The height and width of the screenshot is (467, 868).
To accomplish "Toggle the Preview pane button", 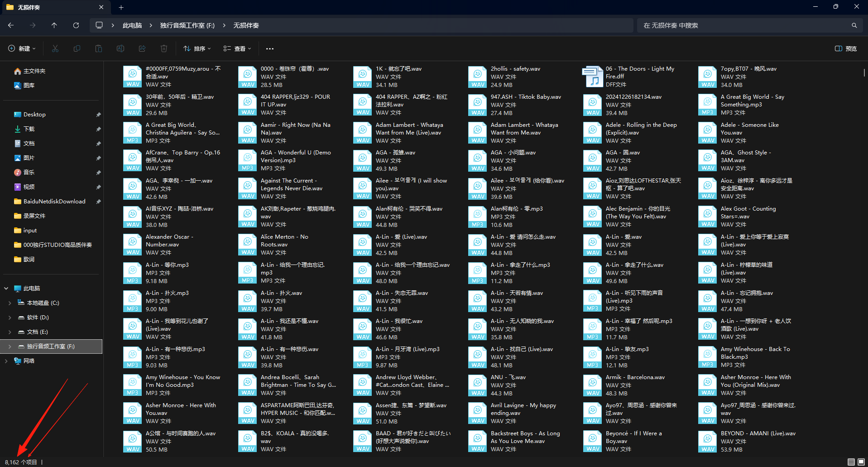I will 845,48.
